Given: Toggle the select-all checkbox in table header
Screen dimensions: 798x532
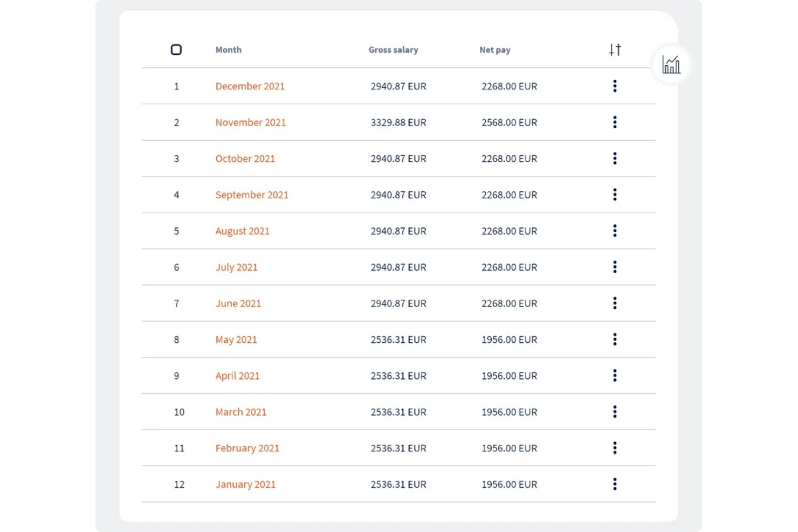Looking at the screenshot, I should click(x=176, y=50).
